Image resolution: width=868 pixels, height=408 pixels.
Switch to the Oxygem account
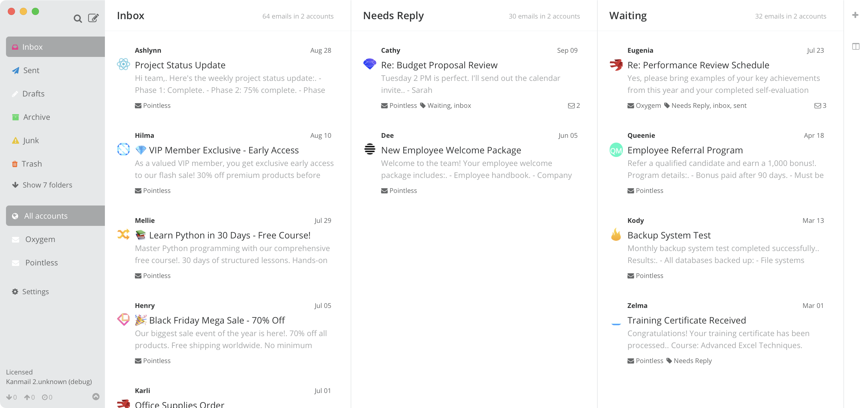pyautogui.click(x=40, y=239)
